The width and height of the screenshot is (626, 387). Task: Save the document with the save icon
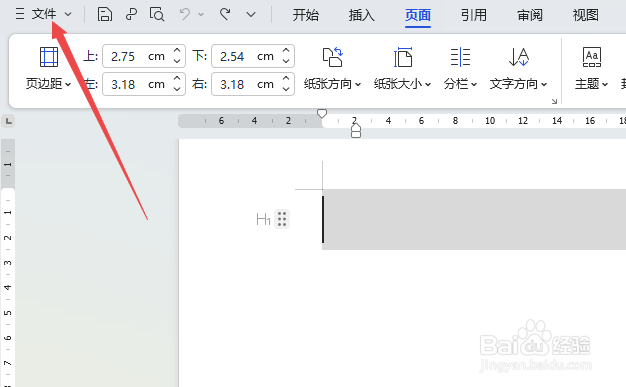pos(105,14)
